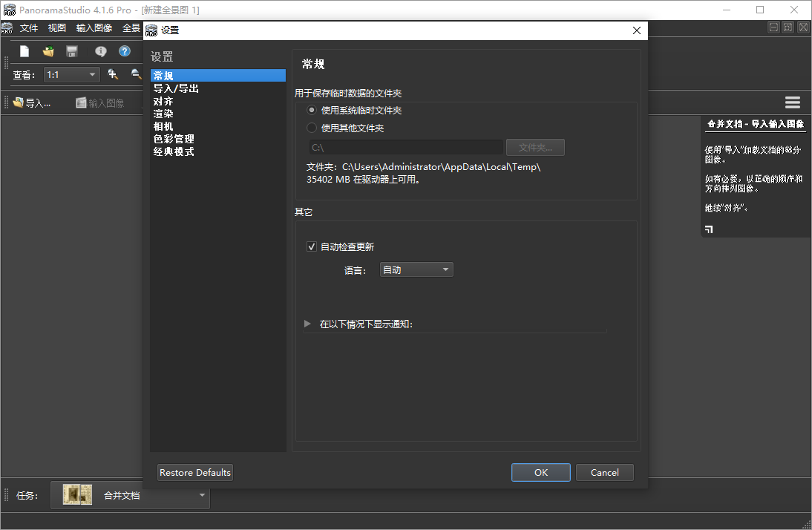
Task: Click the OK button
Action: pyautogui.click(x=540, y=473)
